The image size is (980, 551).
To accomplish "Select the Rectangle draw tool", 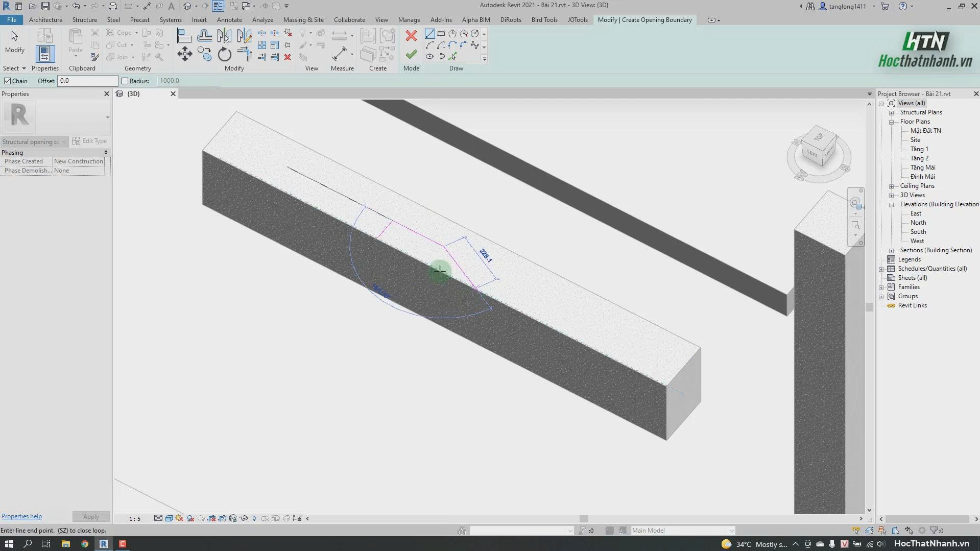I will coord(441,34).
